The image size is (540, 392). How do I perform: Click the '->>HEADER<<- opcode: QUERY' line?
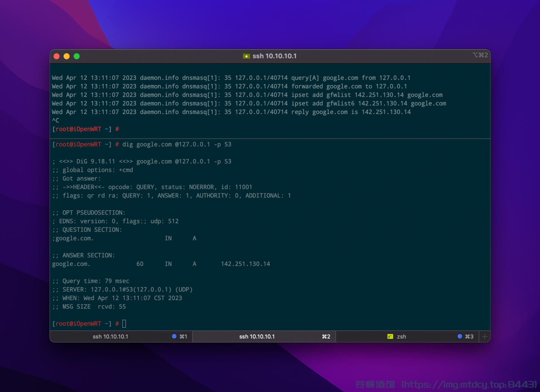(152, 187)
